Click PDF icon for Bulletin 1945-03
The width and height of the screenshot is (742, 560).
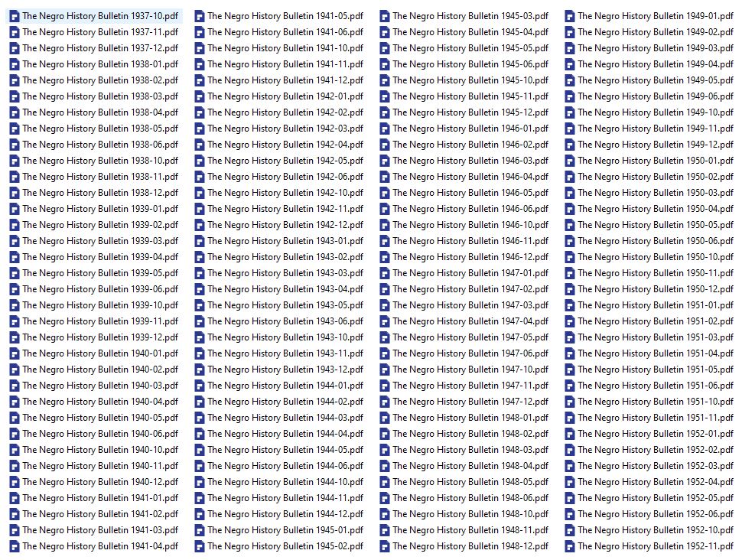(x=384, y=16)
